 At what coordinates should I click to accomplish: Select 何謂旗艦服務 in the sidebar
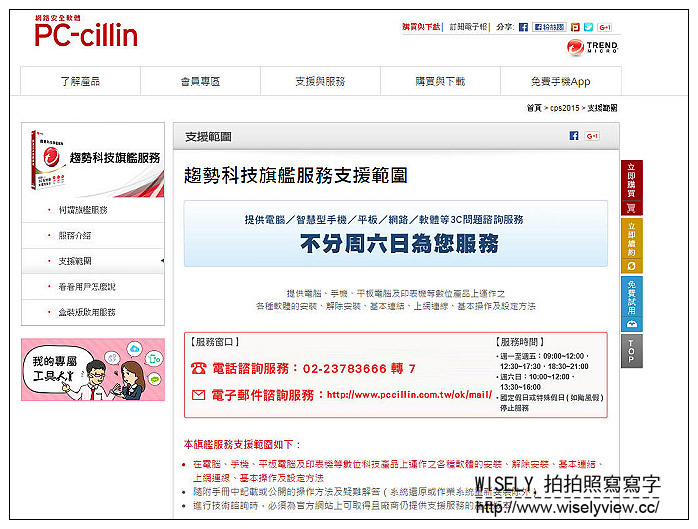(x=93, y=210)
